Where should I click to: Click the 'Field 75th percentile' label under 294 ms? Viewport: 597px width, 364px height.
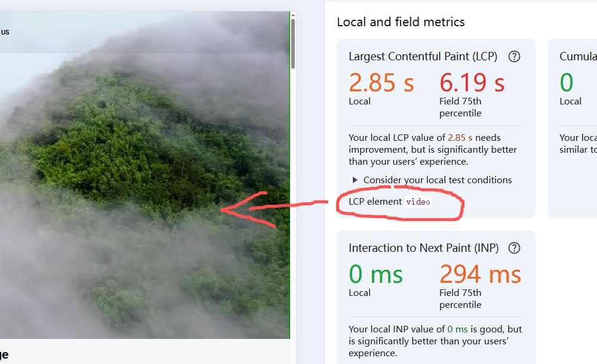tap(460, 299)
